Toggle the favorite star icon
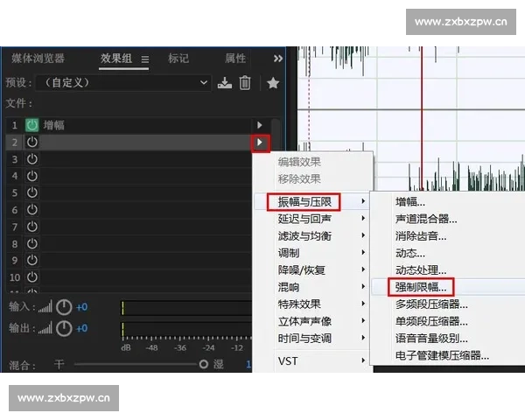 tap(273, 83)
